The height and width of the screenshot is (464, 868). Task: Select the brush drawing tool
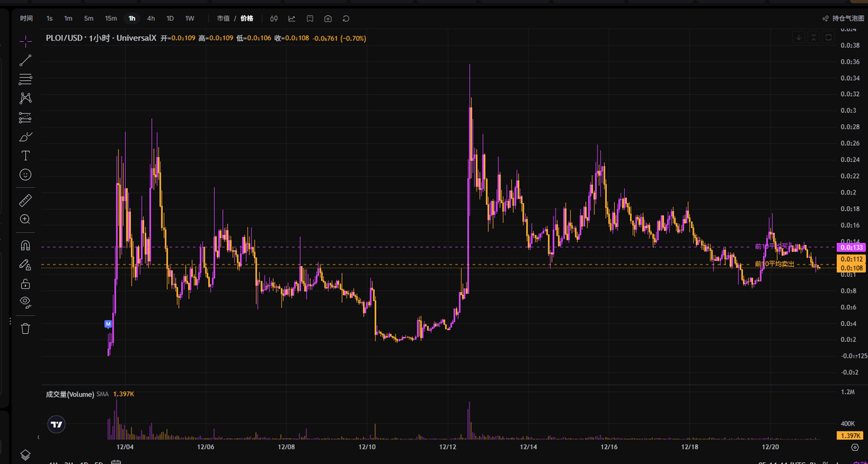(25, 136)
